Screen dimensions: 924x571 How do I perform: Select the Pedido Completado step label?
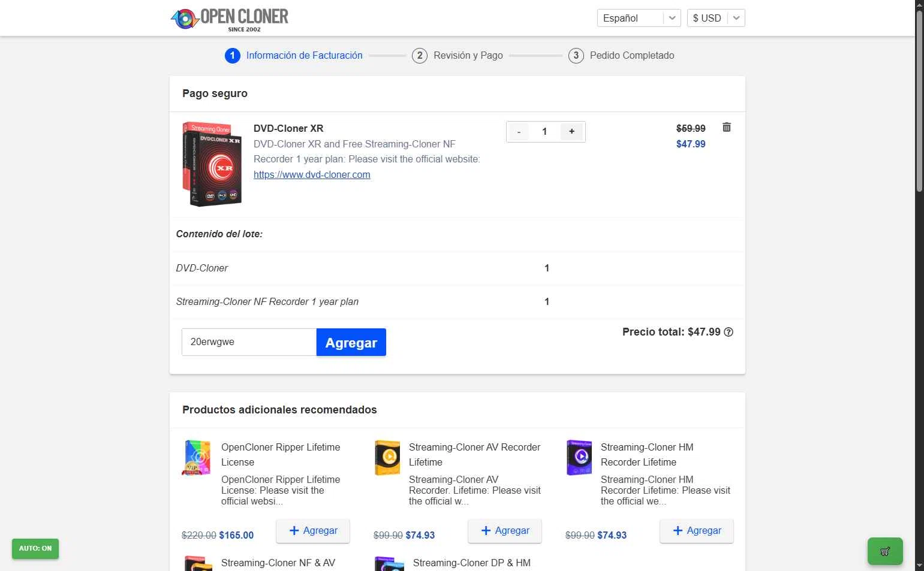tap(632, 56)
